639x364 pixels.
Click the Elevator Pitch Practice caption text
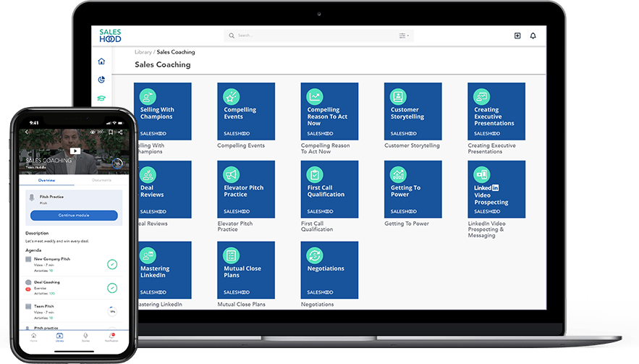235,227
